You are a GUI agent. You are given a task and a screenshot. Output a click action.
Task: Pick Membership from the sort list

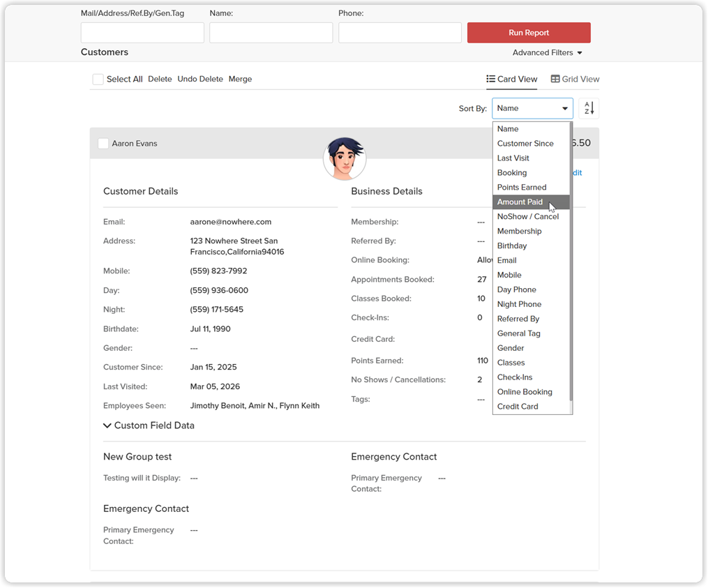(531, 232)
